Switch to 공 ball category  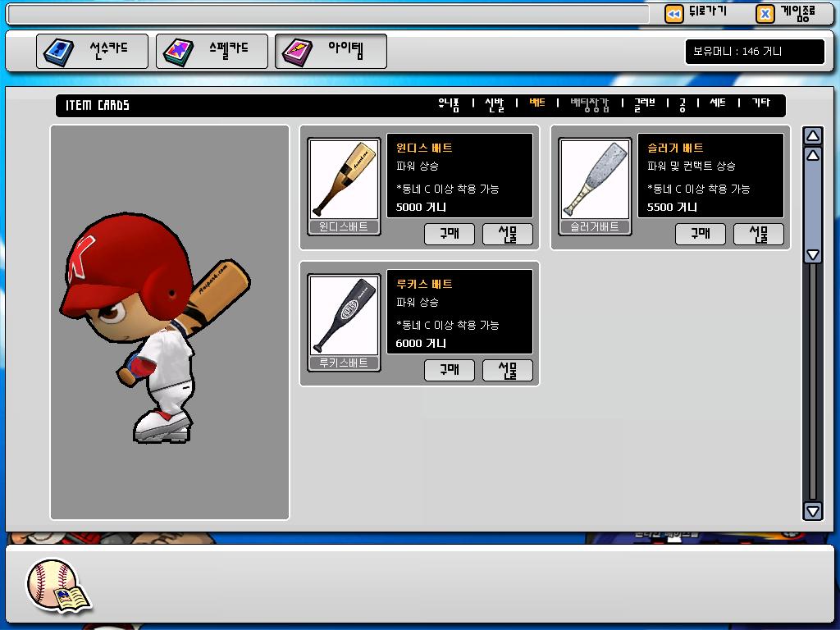[682, 104]
